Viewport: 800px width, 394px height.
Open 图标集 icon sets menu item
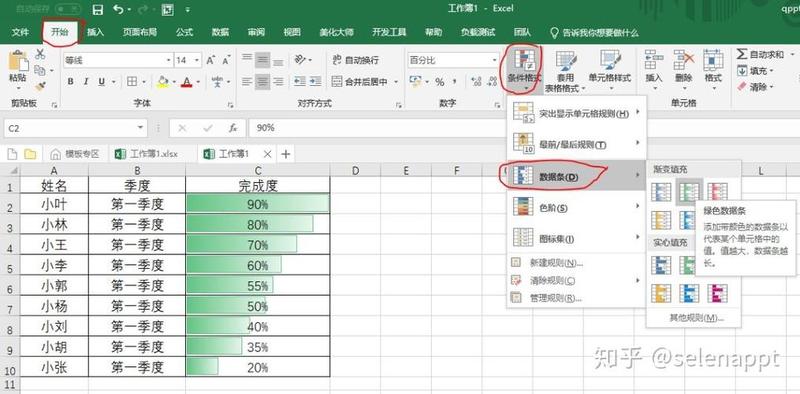coord(577,238)
